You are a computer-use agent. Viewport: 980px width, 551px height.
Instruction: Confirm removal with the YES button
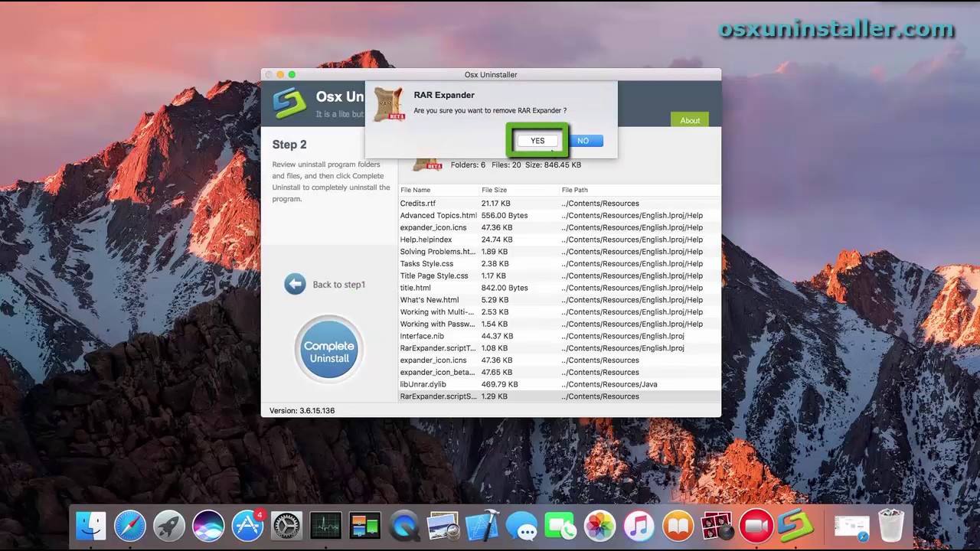point(537,141)
